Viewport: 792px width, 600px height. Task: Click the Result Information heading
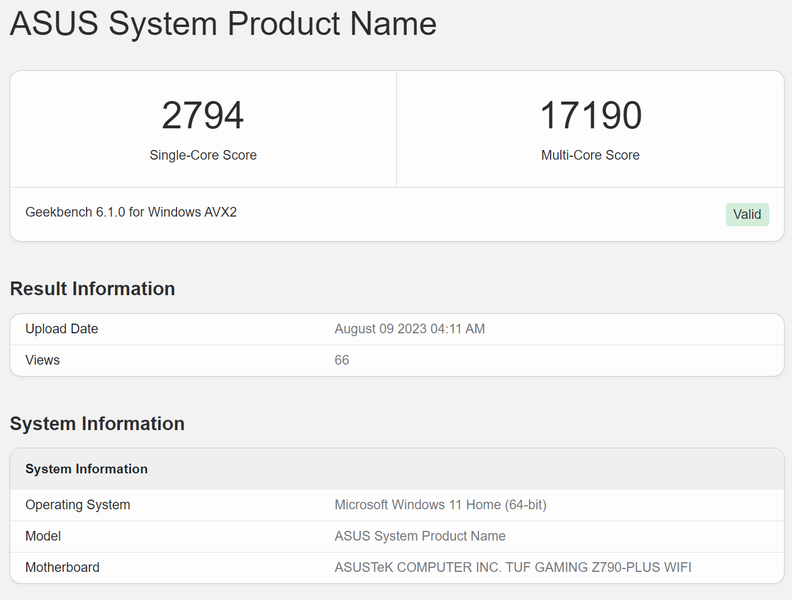point(92,289)
